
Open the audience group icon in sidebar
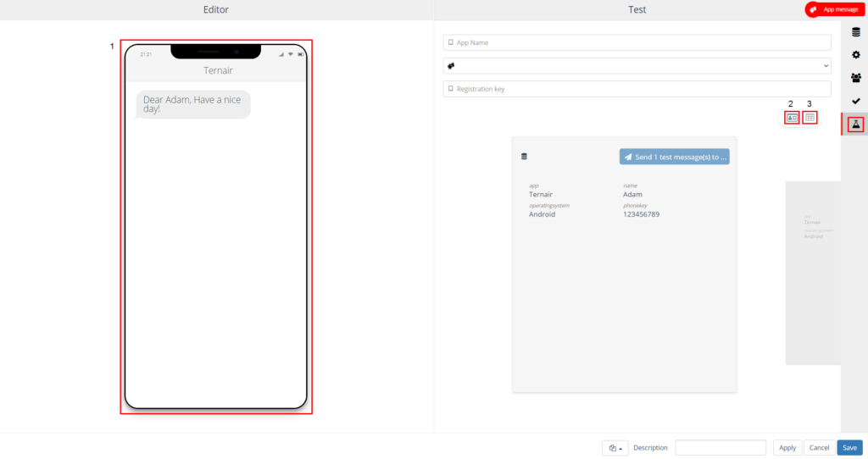coord(856,78)
